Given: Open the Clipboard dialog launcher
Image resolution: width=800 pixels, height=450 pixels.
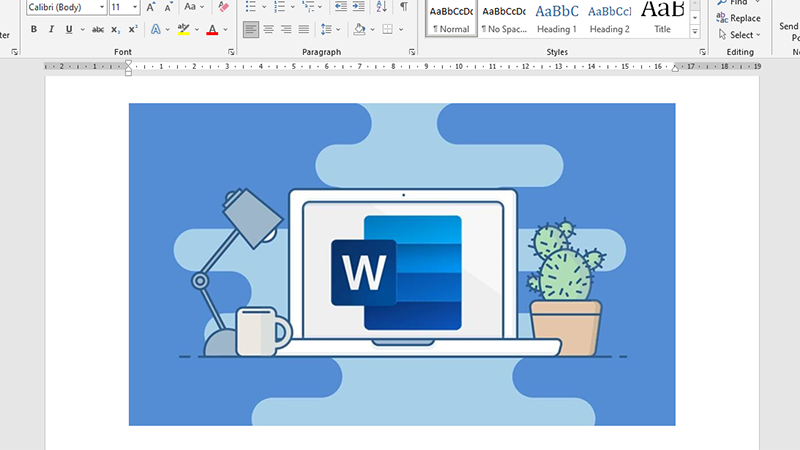Looking at the screenshot, I should coord(14,52).
